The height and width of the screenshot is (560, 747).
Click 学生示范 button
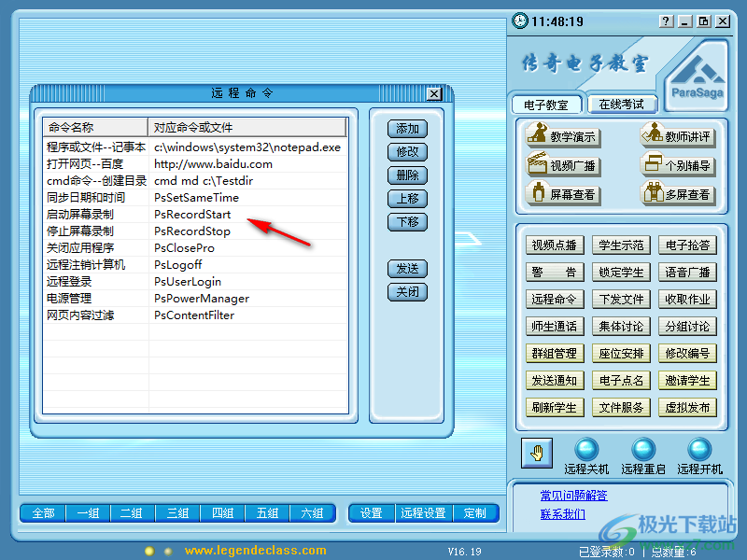tap(621, 245)
